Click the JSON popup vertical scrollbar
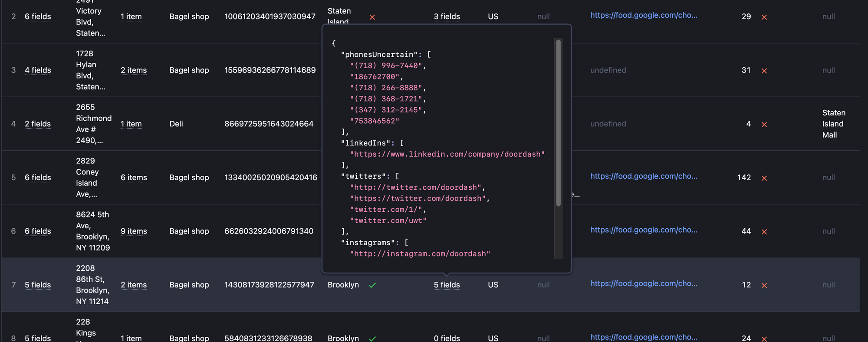The image size is (868, 342). coord(559,123)
